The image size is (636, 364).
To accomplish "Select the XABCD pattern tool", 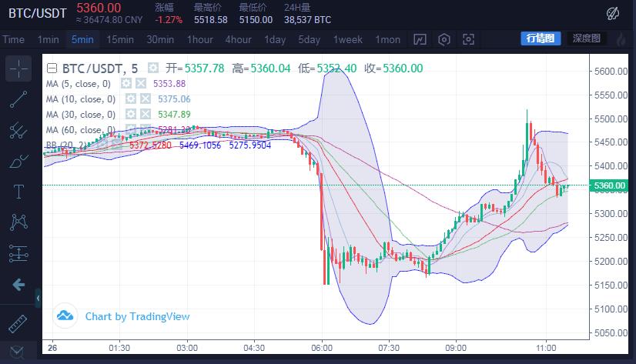I will [x=19, y=222].
